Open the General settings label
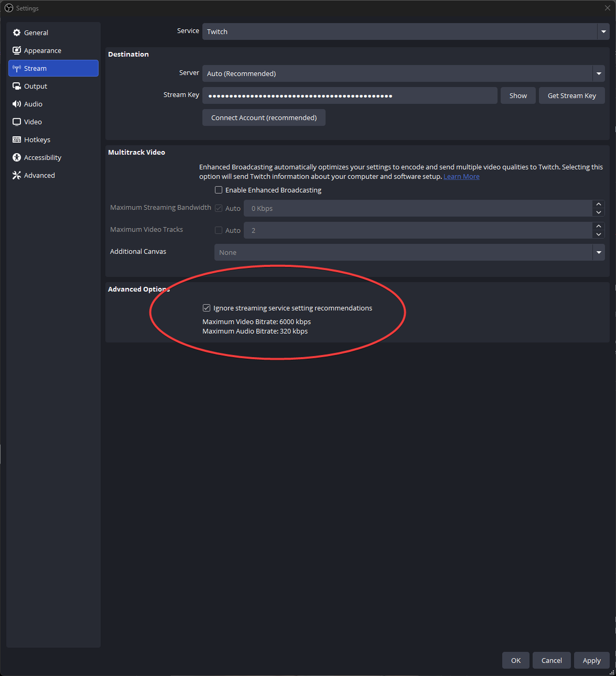This screenshot has height=676, width=616. (36, 33)
